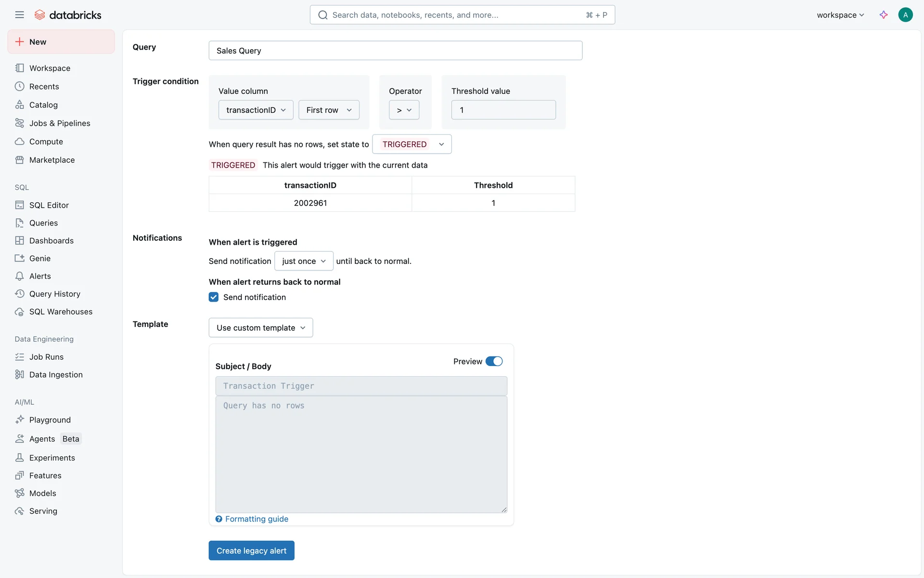Open the Catalog sidebar icon
This screenshot has height=578, width=924.
click(x=19, y=105)
